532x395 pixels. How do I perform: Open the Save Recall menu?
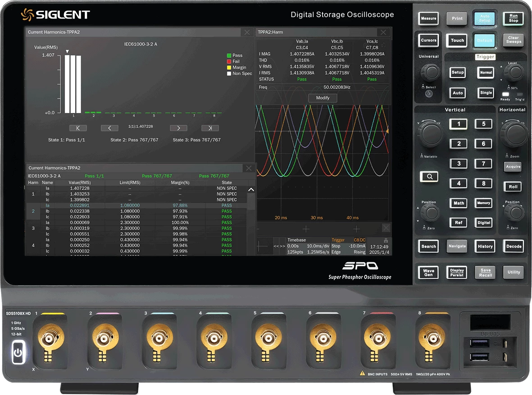(x=485, y=272)
